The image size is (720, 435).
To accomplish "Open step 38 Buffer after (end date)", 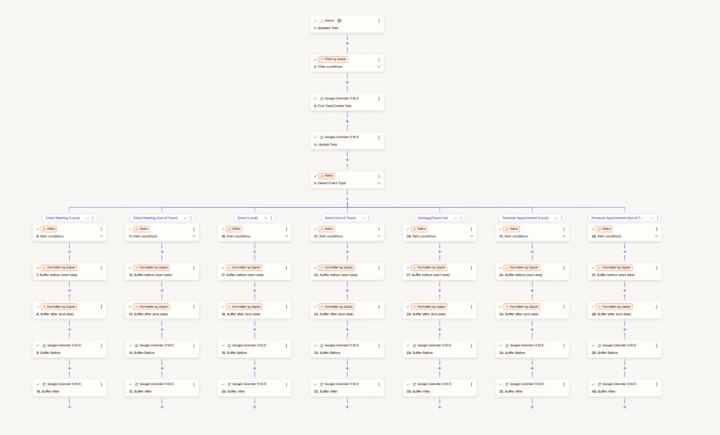I will coord(624,310).
